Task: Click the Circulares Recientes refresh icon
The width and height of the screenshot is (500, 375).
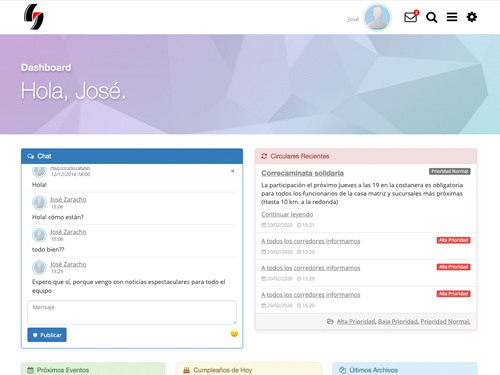Action: [264, 156]
